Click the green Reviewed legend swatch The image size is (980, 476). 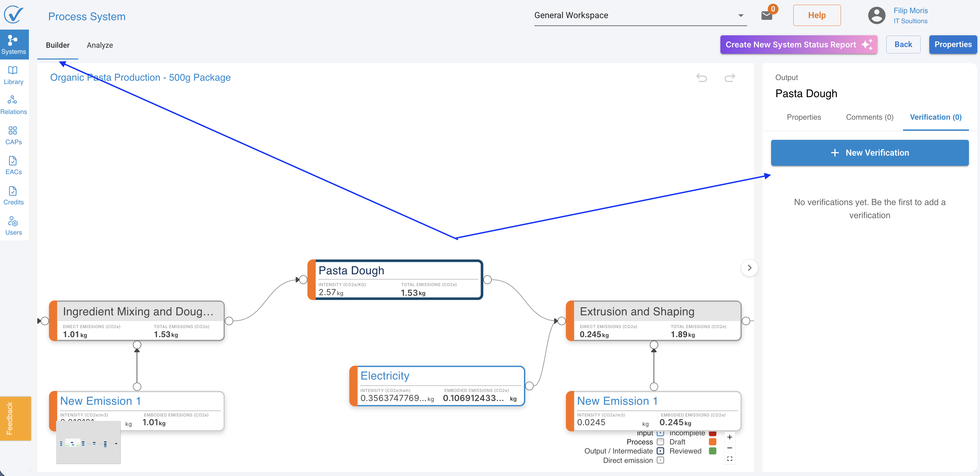pyautogui.click(x=713, y=451)
